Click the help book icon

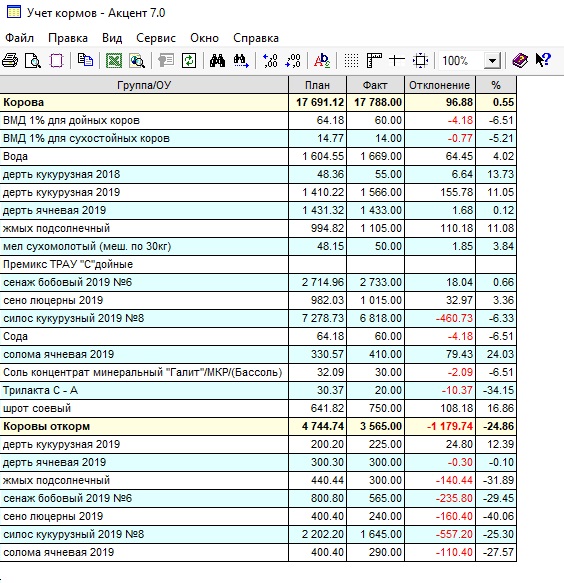tap(520, 60)
